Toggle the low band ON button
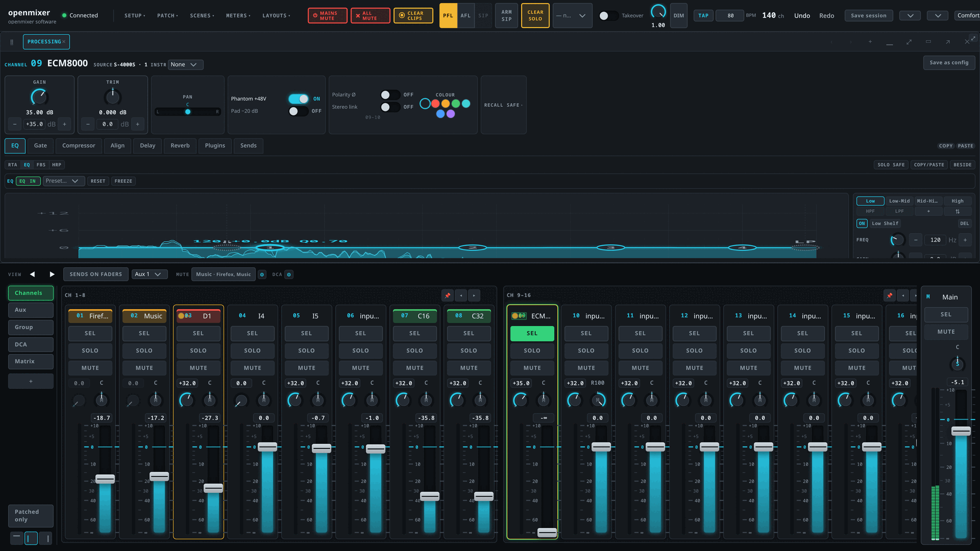The image size is (980, 551). click(x=862, y=223)
